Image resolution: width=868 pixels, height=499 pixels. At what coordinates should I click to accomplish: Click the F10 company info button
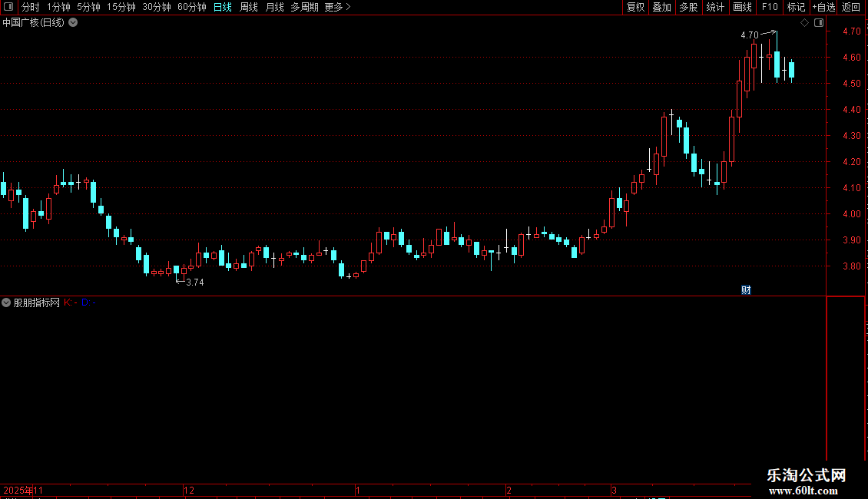coord(770,7)
